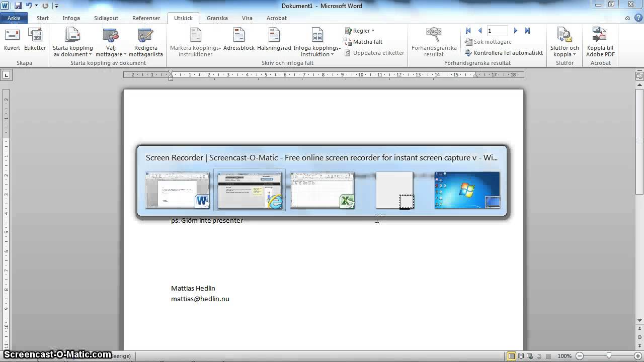Switch to the Granska tab

point(217,18)
